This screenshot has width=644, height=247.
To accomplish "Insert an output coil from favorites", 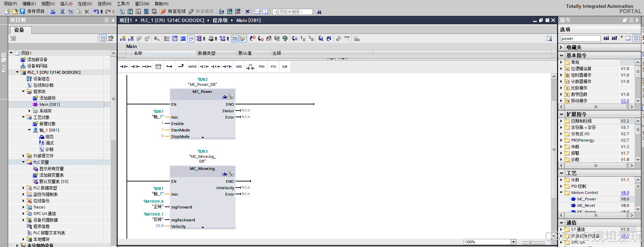I will [x=147, y=67].
